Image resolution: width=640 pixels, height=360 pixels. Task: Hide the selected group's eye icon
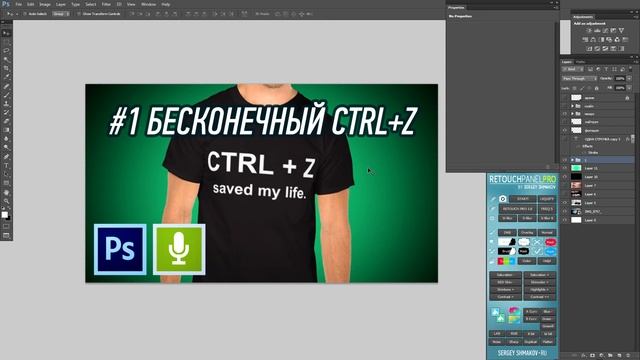pos(565,160)
